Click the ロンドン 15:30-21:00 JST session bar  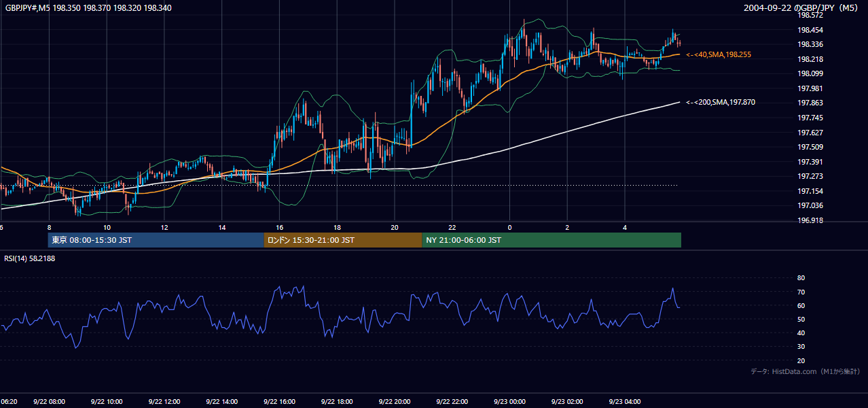pos(343,240)
